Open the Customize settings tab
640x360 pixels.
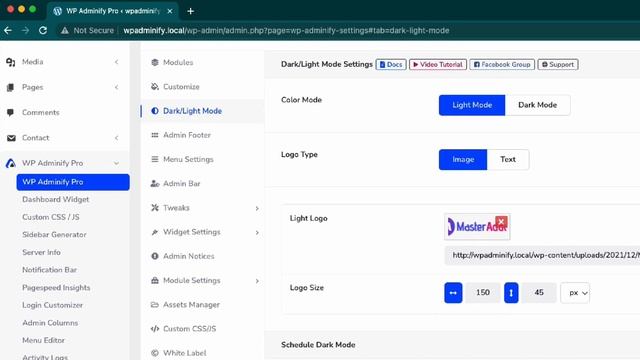pyautogui.click(x=202, y=87)
